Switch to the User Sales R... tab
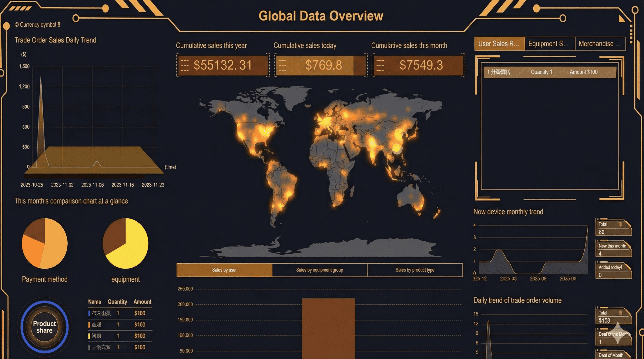 coord(499,44)
